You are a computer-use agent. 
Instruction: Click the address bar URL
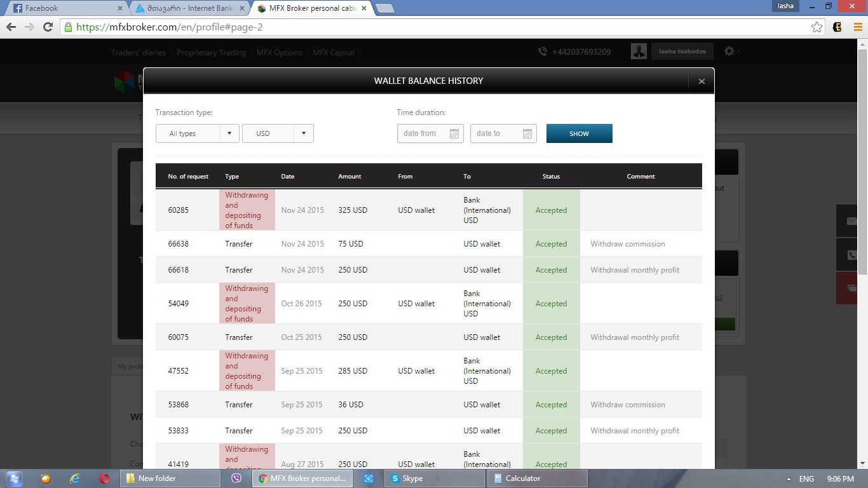[x=169, y=27]
